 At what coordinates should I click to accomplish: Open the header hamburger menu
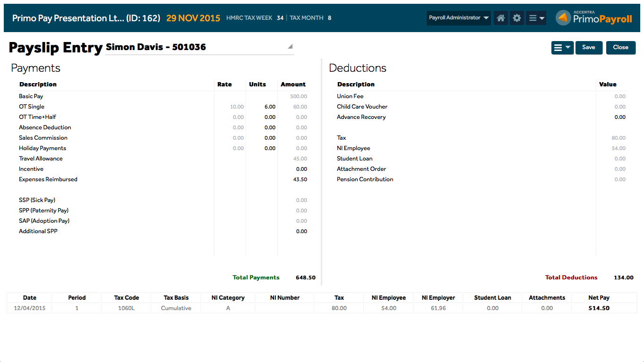click(536, 18)
